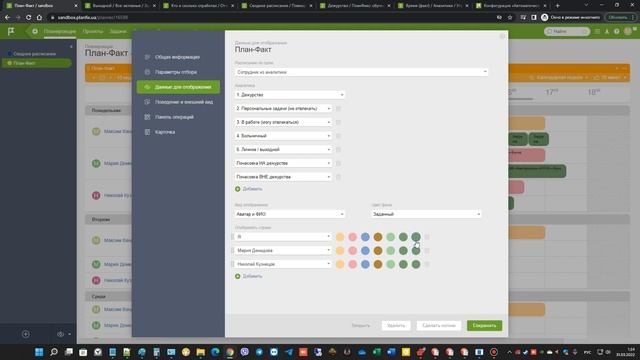Pick the brown swatch in Николай Кузнецов row

click(378, 264)
